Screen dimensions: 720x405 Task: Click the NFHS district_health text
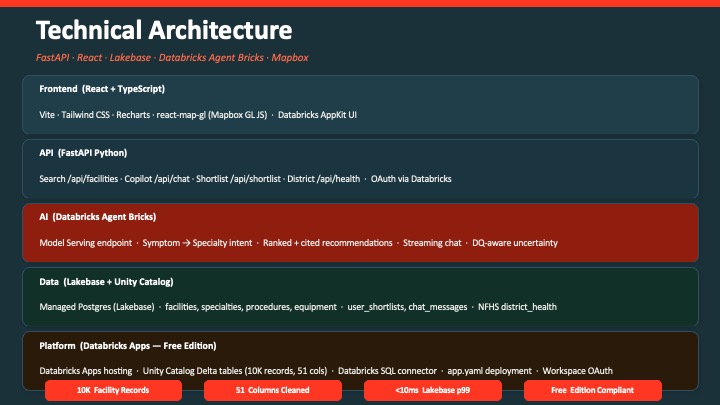pos(517,307)
